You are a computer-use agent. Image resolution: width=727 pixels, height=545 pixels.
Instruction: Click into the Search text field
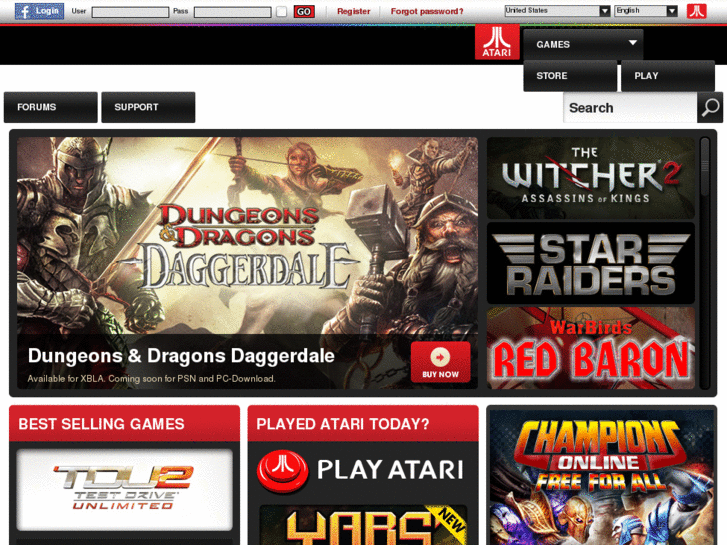click(x=630, y=108)
